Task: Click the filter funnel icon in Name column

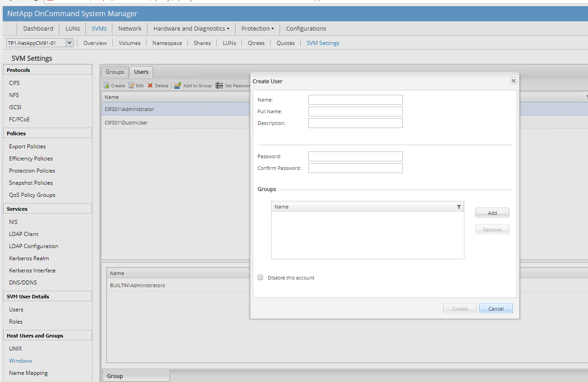Action: [459, 206]
